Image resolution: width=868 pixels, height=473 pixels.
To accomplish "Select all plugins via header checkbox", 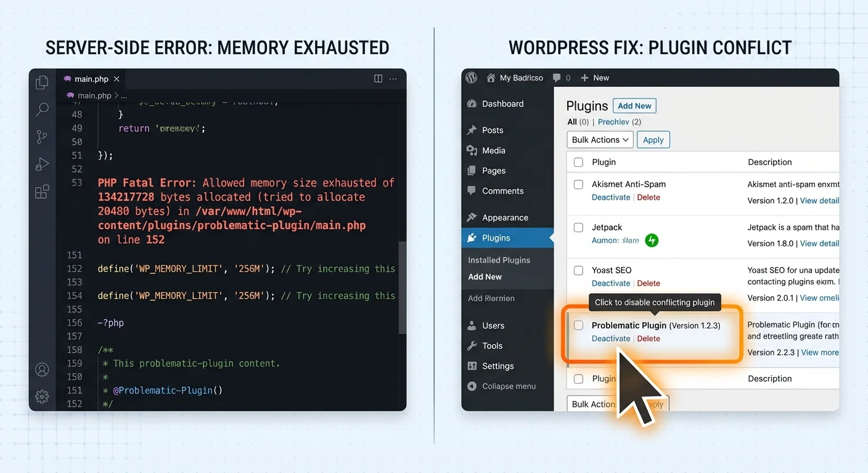I will [578, 162].
